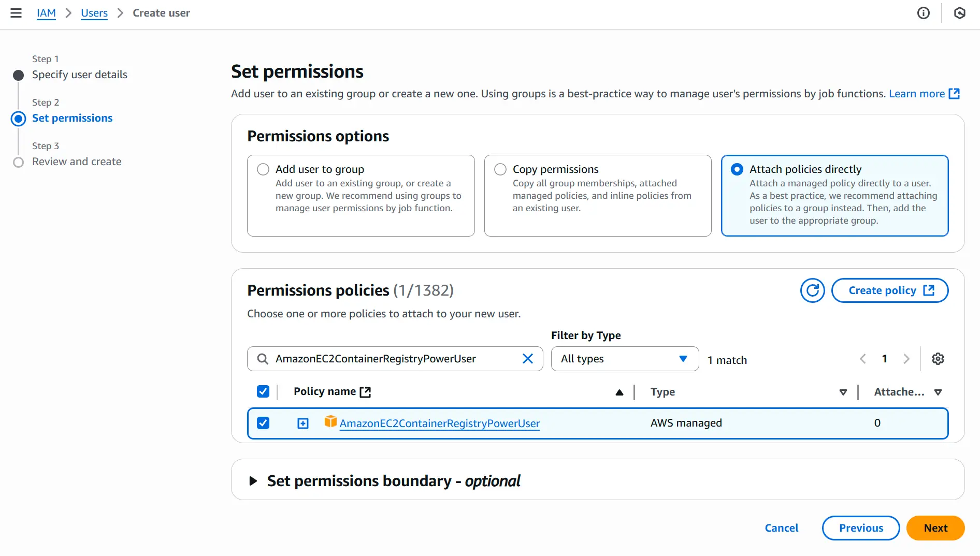This screenshot has height=556, width=980.
Task: Open the hamburger navigation menu
Action: tap(16, 13)
